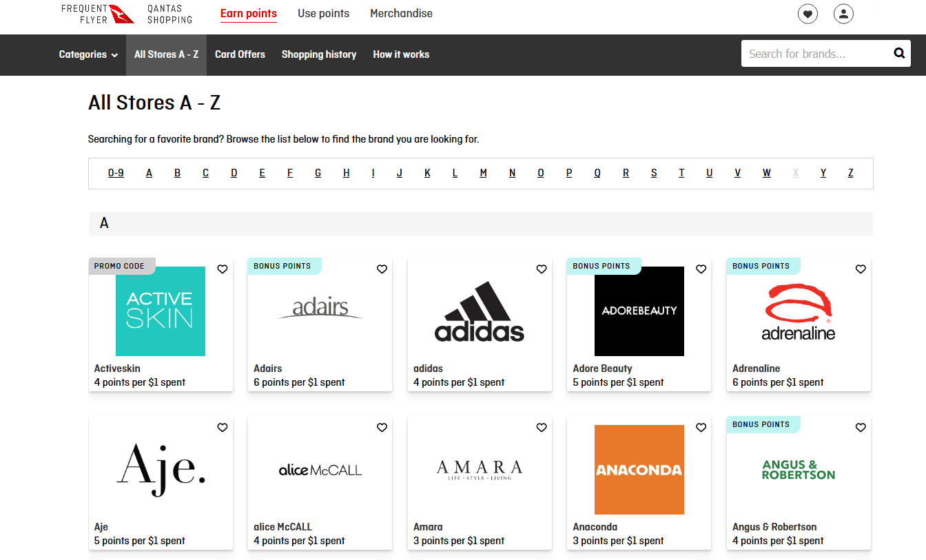Open the Amara logo thumbnail
This screenshot has height=560, width=926.
(480, 470)
